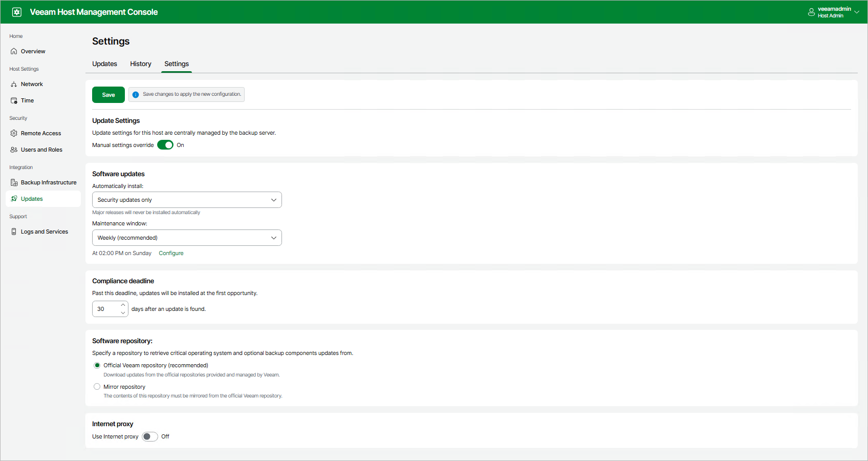The height and width of the screenshot is (461, 868).
Task: Click the 'At 02:00 PM on Sunday' text
Action: pyautogui.click(x=122, y=253)
